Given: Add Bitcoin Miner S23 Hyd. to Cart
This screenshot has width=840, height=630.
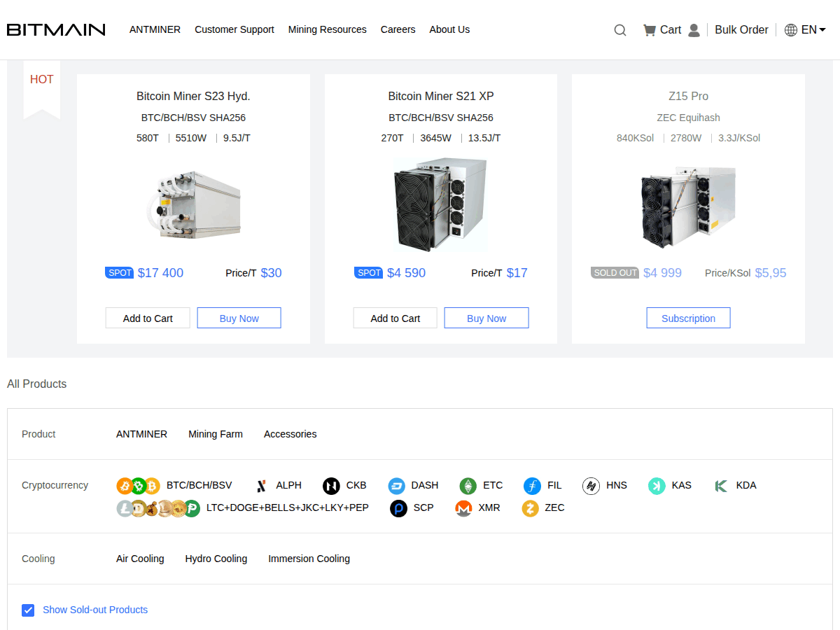Looking at the screenshot, I should pos(148,318).
